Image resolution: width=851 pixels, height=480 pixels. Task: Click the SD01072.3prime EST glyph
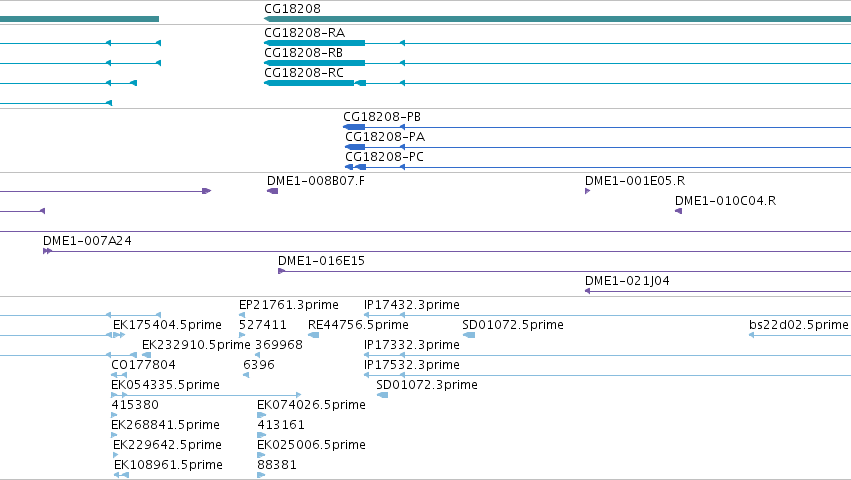(382, 395)
